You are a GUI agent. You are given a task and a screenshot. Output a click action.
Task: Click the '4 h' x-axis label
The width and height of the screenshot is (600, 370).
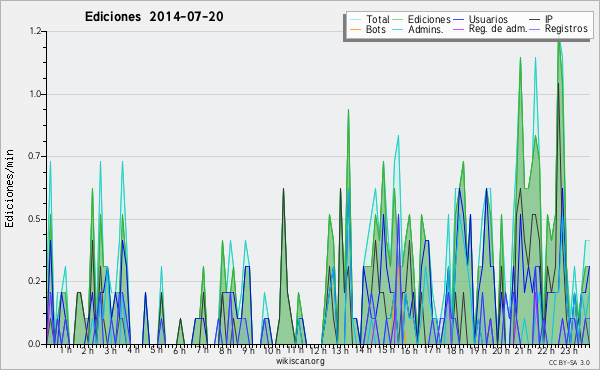(133, 350)
